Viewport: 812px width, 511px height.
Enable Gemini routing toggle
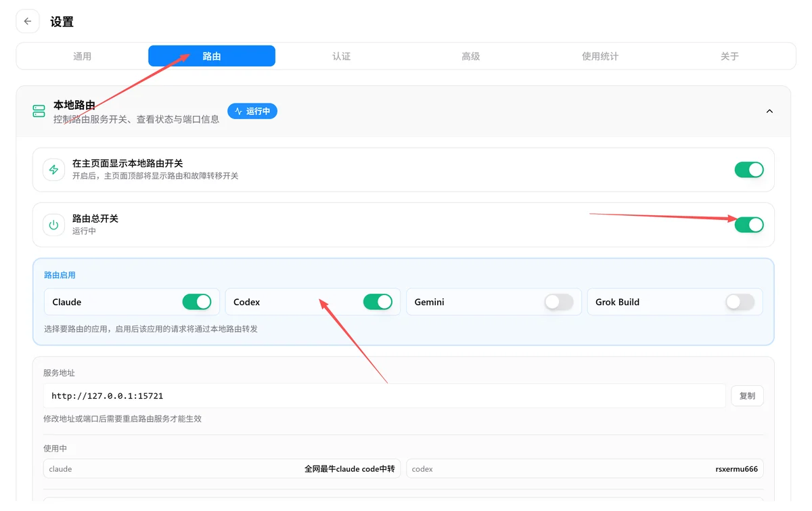pos(559,302)
